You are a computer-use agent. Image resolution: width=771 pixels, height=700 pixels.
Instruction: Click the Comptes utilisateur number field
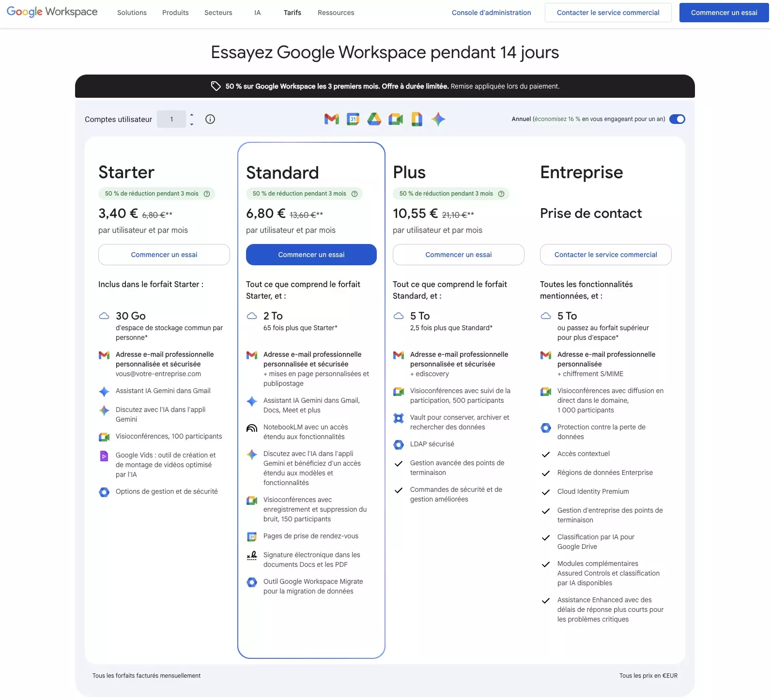(x=171, y=119)
